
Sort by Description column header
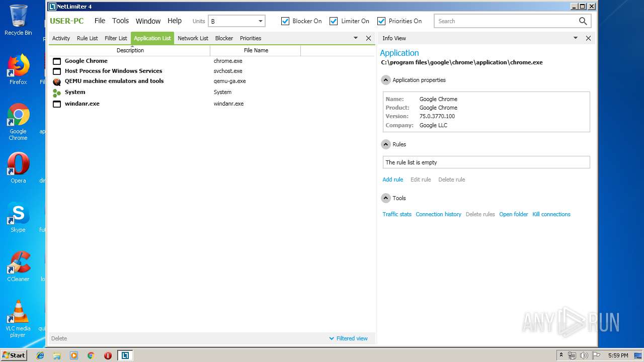(x=130, y=50)
